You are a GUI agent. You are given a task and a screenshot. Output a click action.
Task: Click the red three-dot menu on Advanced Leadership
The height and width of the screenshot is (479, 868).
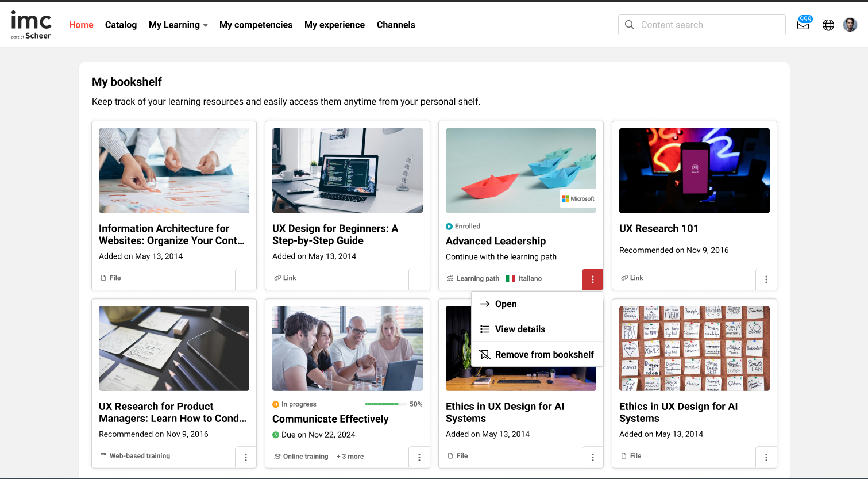pos(592,279)
